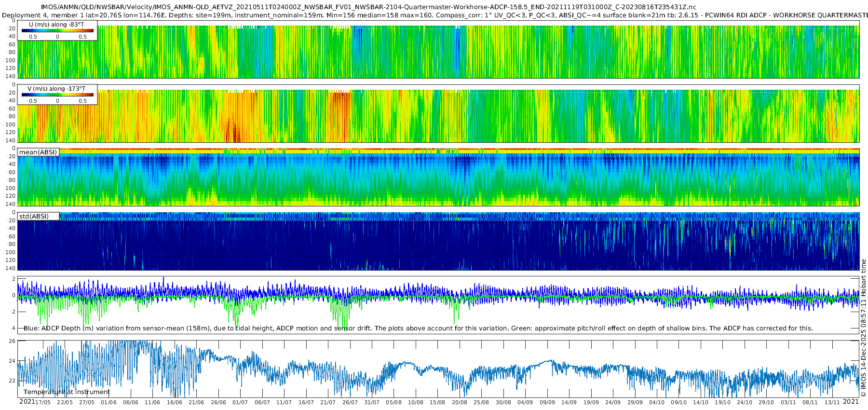
Task: Click the 13/11 date tick label
Action: (x=832, y=402)
